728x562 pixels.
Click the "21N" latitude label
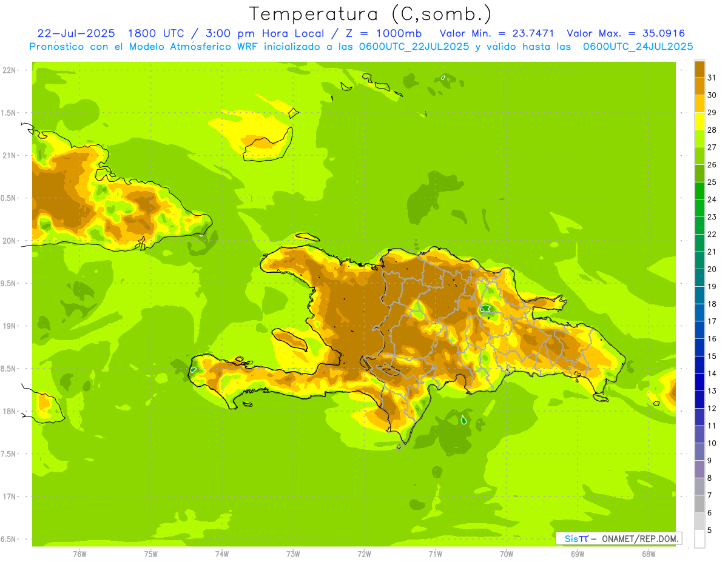click(x=10, y=156)
